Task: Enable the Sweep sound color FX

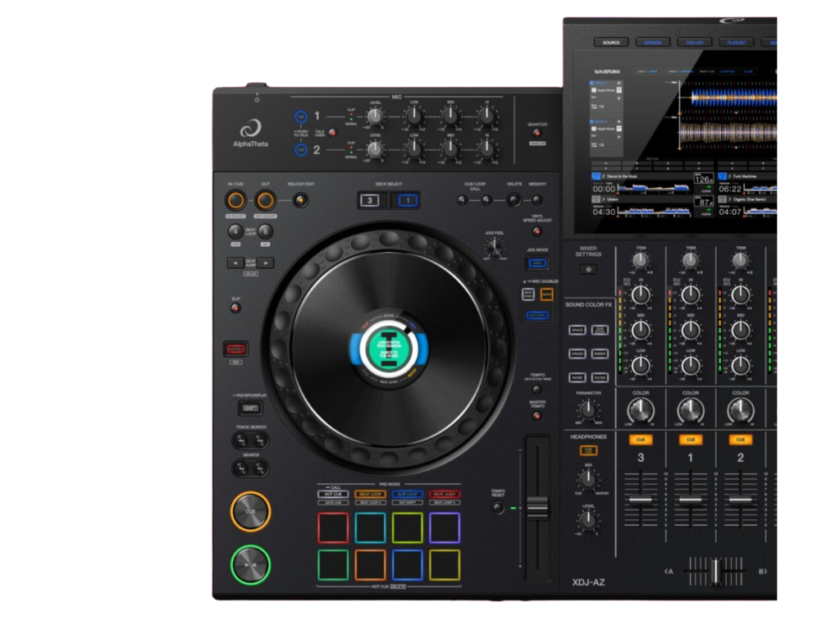Action: coord(600,354)
